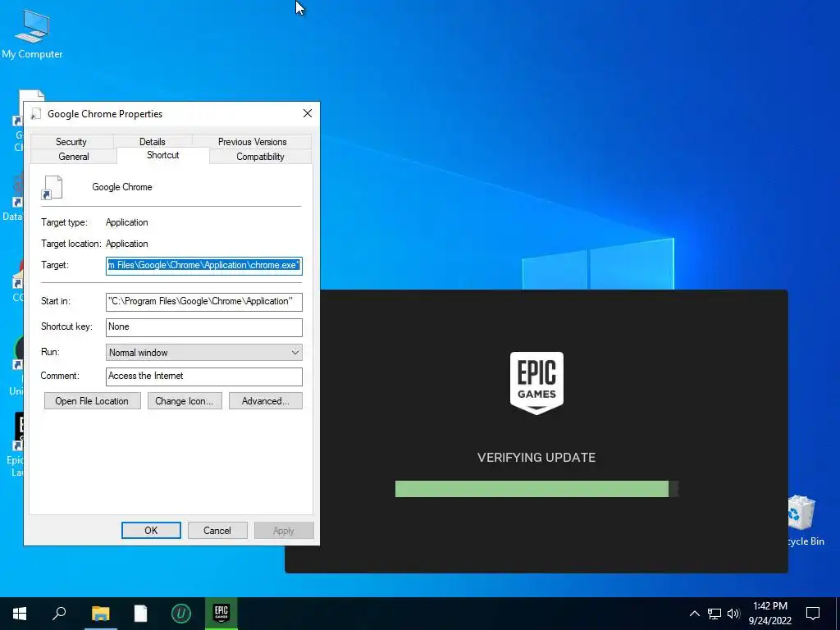Open the green U app in taskbar
This screenshot has width=840, height=630.
pos(180,614)
